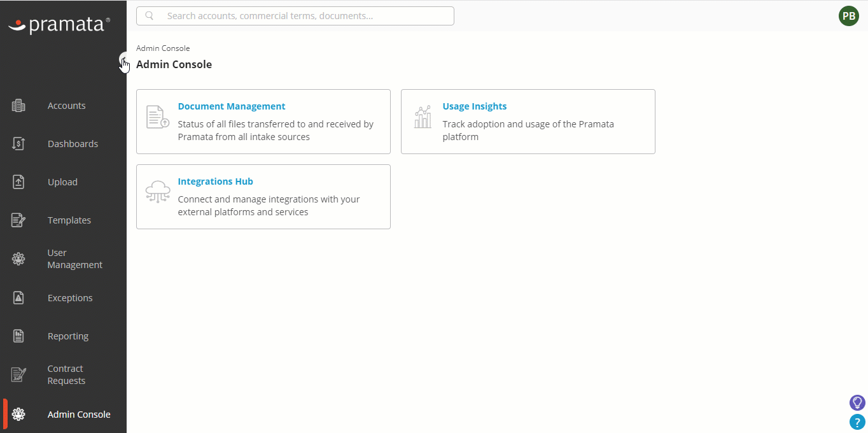This screenshot has height=433, width=868.
Task: Click the search magnifier icon
Action: coord(150,16)
